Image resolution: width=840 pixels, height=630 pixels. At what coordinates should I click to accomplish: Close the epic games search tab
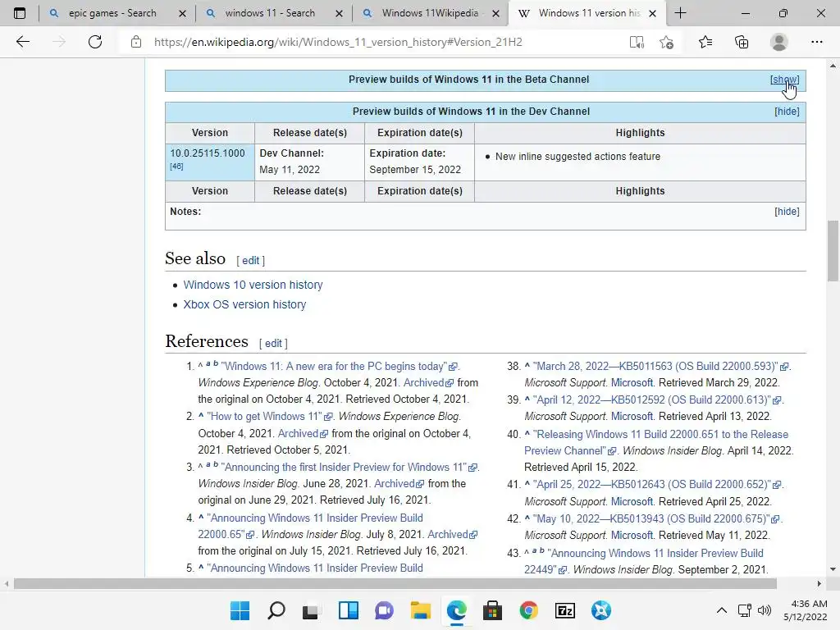[x=182, y=13]
